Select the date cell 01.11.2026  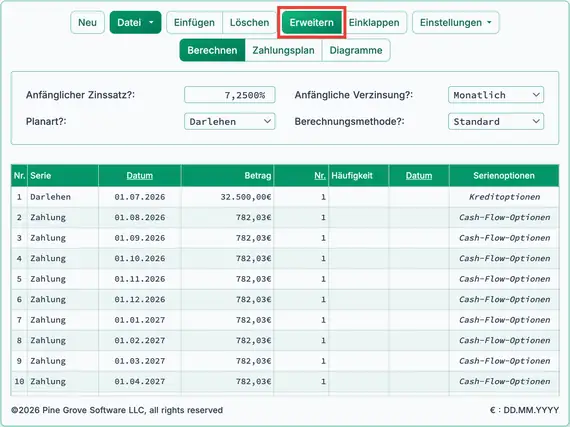coord(140,279)
